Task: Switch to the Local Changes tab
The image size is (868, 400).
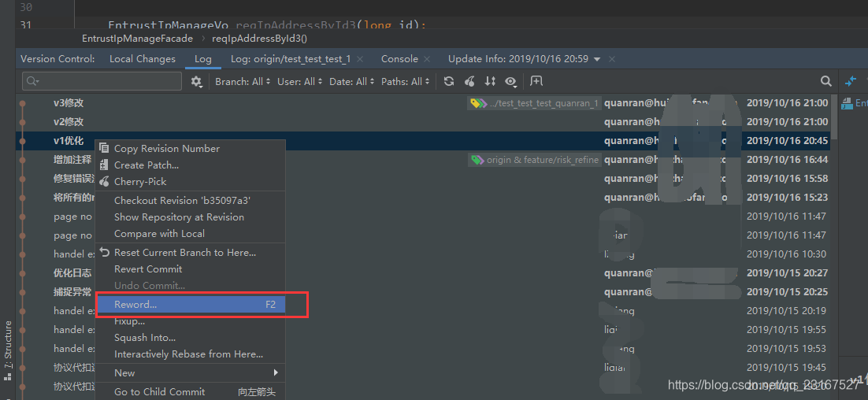Action: (143, 58)
